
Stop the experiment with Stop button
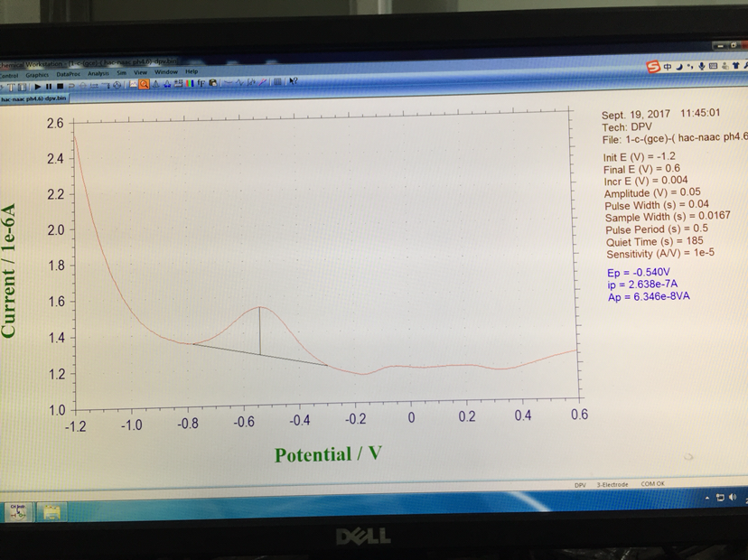[61, 87]
